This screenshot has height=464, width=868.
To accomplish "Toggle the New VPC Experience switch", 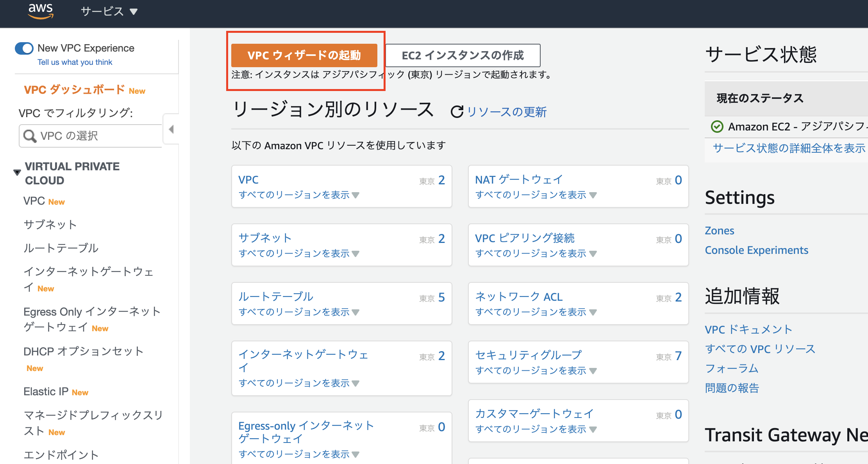I will coord(24,48).
